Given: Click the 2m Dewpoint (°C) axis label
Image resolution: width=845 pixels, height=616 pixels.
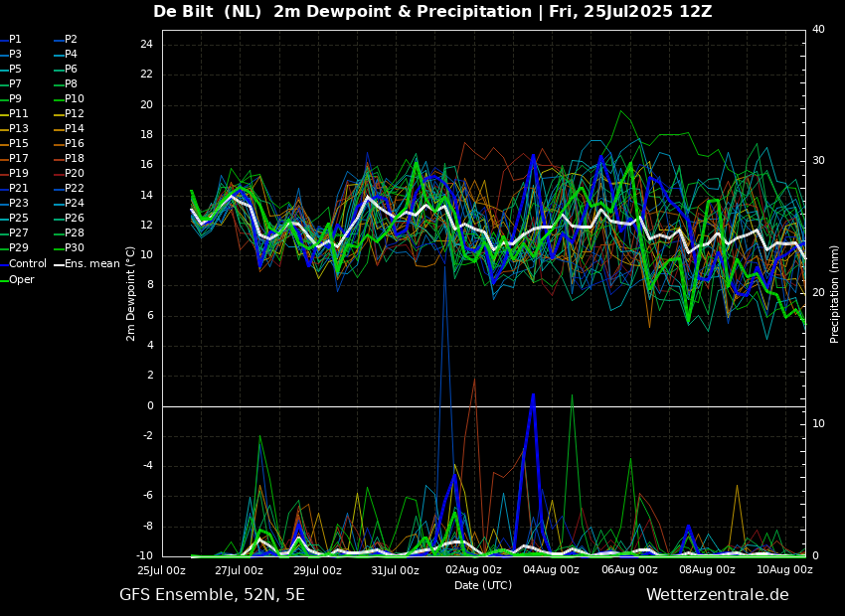Looking at the screenshot, I should (x=131, y=293).
